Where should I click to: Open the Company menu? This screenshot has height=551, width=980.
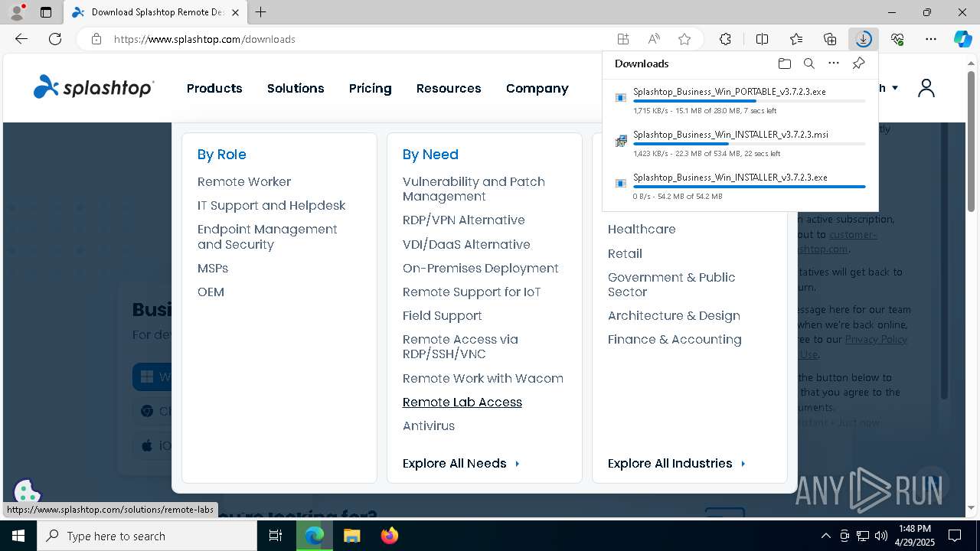click(537, 89)
